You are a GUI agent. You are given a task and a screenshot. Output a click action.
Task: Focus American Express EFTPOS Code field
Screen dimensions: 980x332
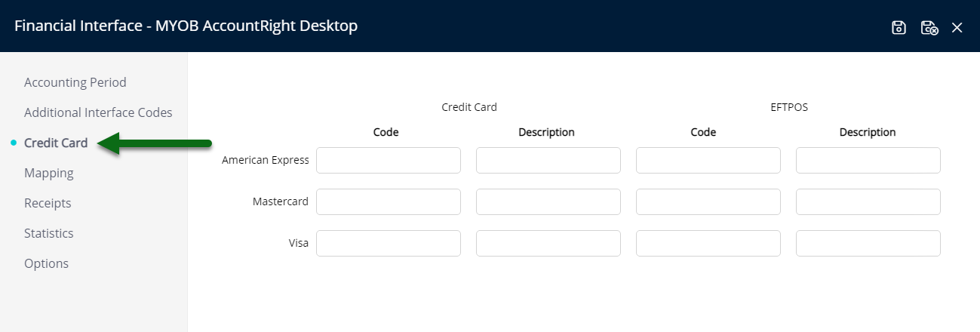pos(708,160)
